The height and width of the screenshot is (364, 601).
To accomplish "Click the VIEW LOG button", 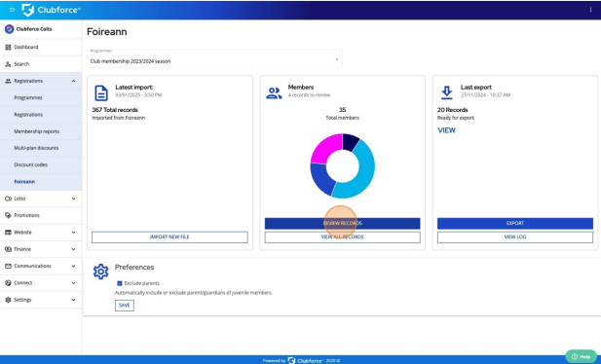I will 515,237.
